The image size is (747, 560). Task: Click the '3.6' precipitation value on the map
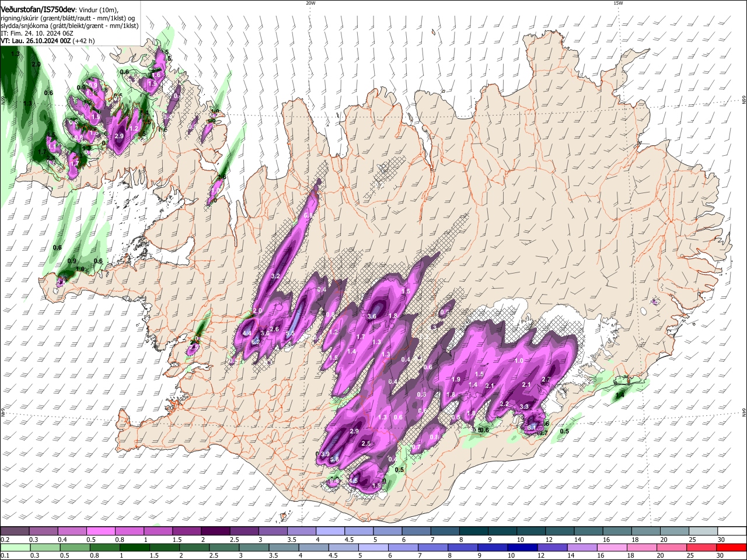click(372, 316)
